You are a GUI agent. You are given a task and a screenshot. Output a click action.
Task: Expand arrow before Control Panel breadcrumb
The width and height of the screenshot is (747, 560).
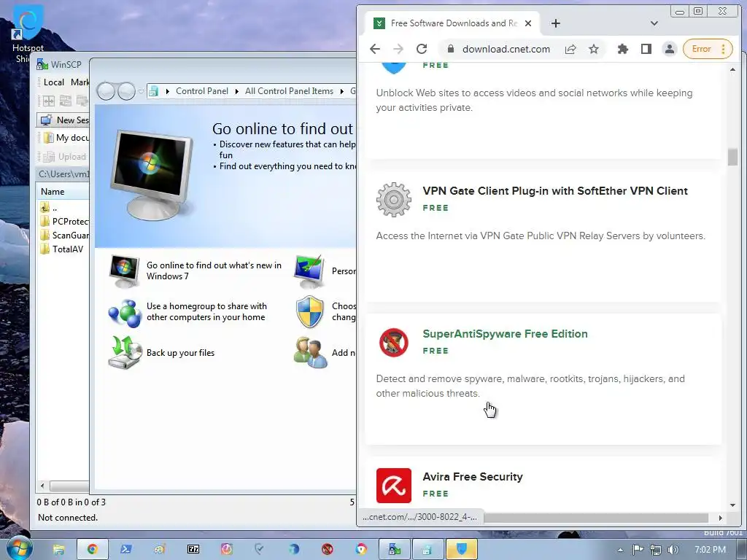pos(168,91)
